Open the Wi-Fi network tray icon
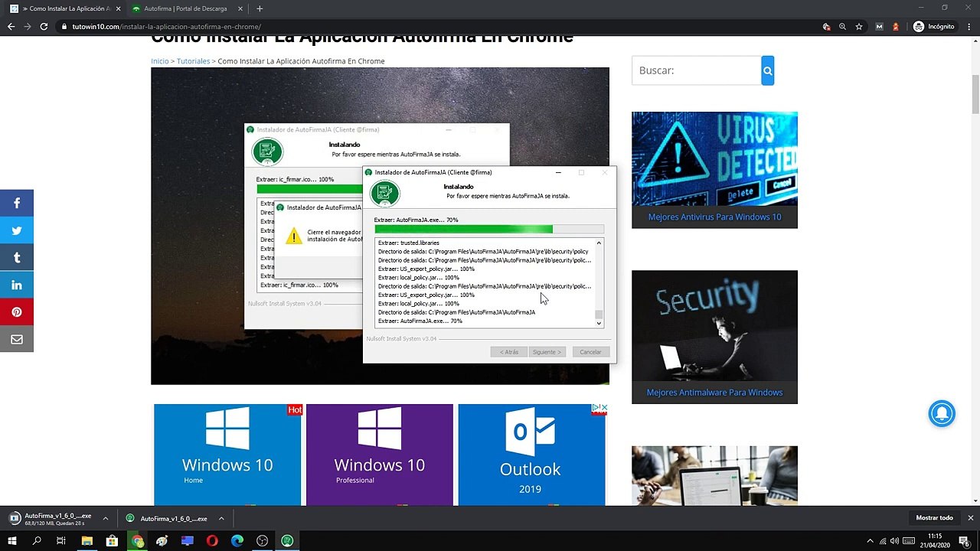Screen dimensions: 980x551 click(883, 541)
